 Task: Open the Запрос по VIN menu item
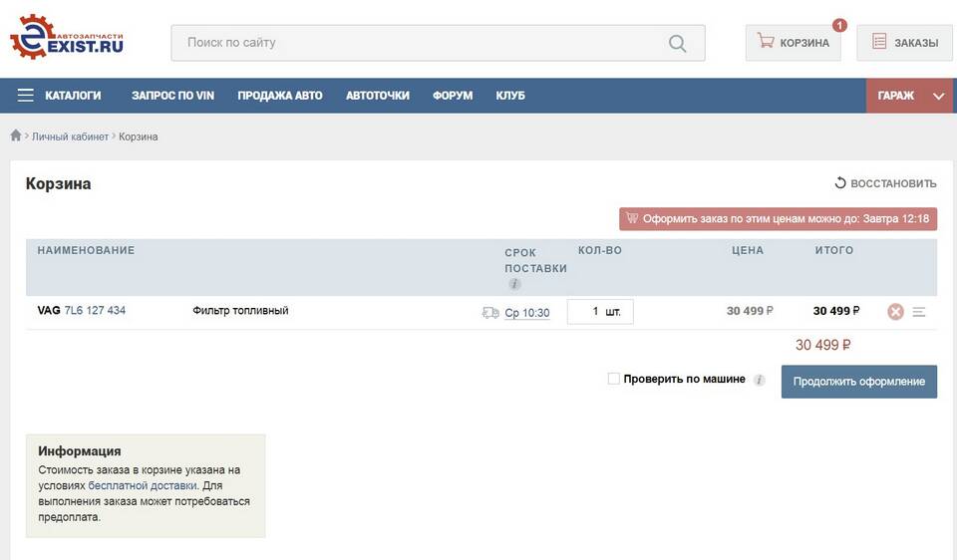click(172, 96)
